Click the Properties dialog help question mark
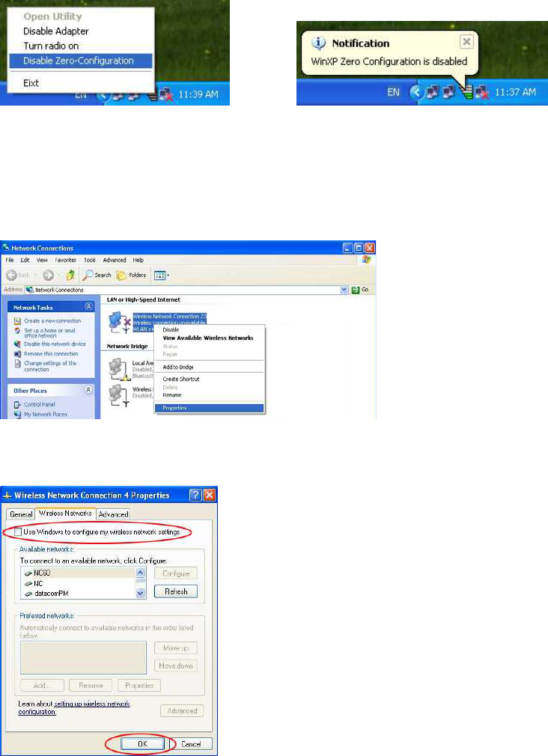Image resolution: width=548 pixels, height=756 pixels. click(x=195, y=495)
